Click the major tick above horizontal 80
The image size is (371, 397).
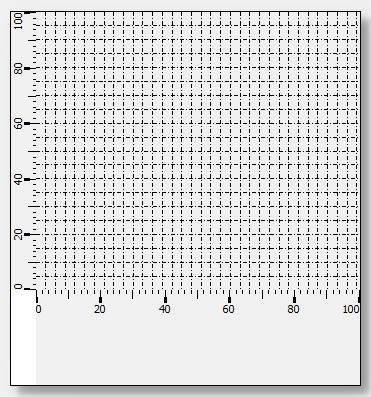294,297
